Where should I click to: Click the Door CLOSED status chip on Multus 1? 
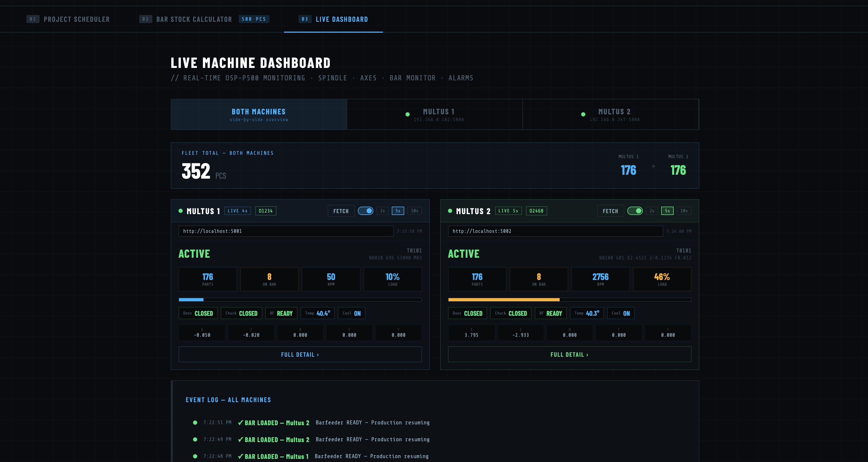click(x=198, y=313)
